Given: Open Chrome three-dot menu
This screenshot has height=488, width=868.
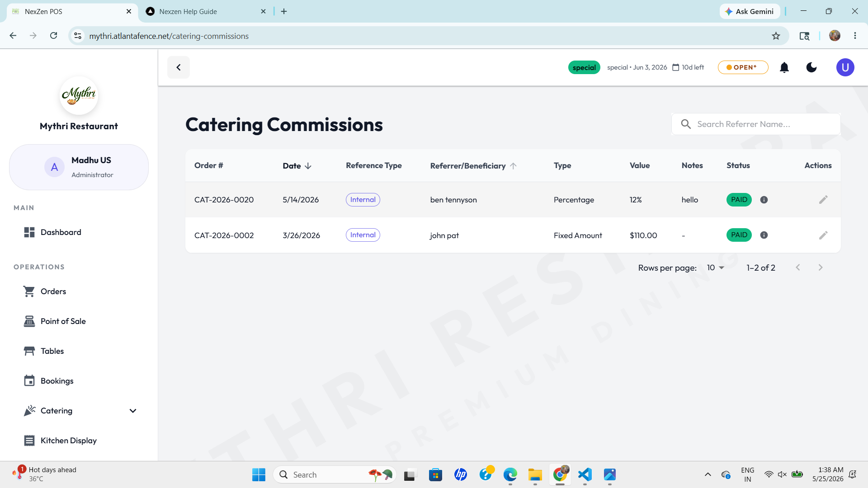Looking at the screenshot, I should 855,36.
